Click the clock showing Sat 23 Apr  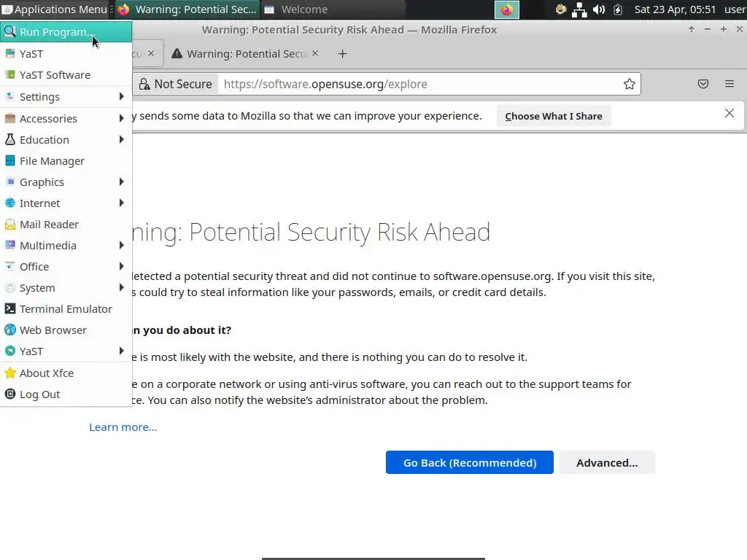(x=675, y=9)
